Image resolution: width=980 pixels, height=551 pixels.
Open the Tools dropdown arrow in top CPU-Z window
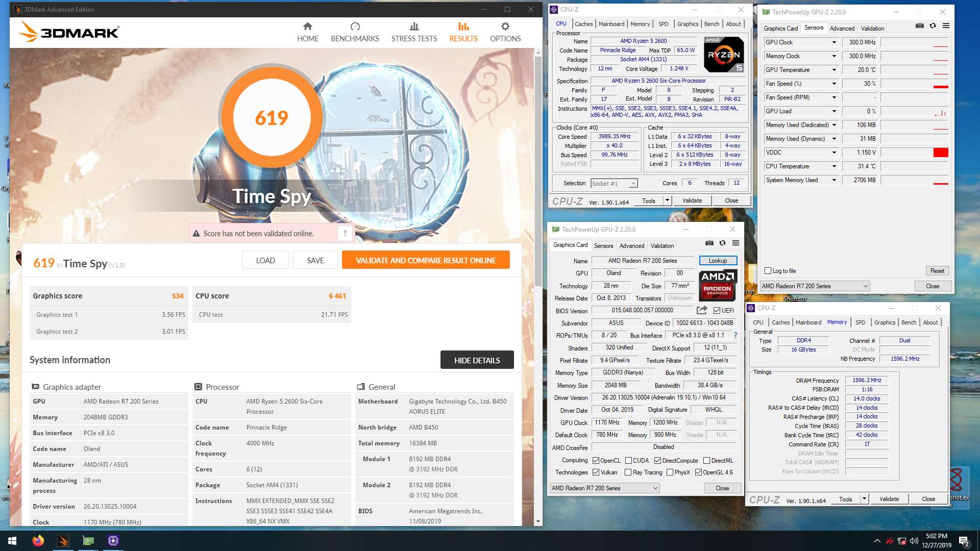pos(667,201)
